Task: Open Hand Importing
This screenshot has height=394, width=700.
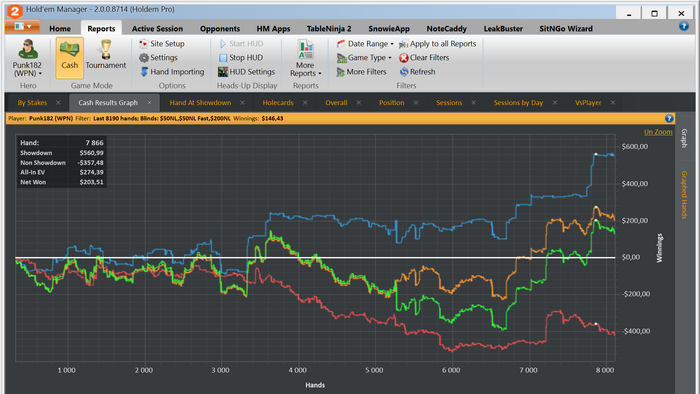Action: pyautogui.click(x=172, y=72)
